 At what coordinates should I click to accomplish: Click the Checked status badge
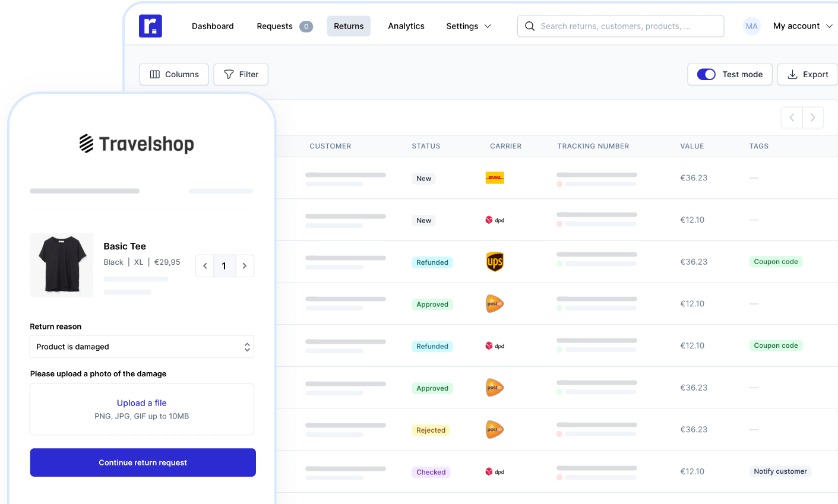[431, 472]
